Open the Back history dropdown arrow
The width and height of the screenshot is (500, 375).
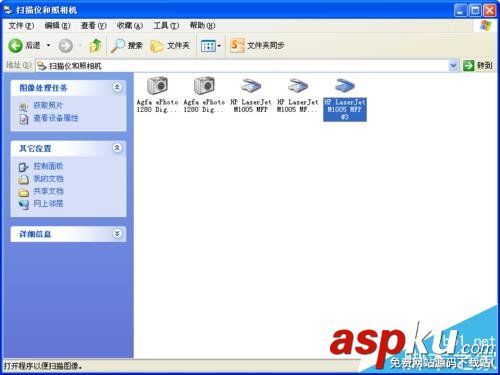(48, 45)
